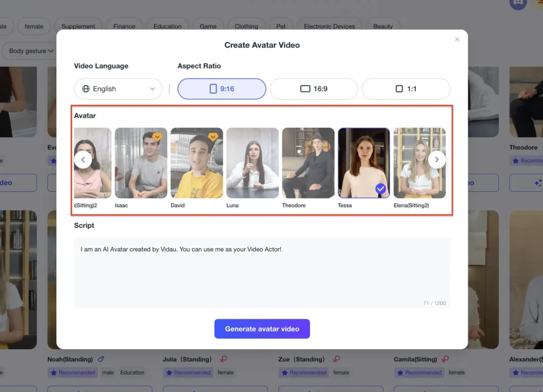Filter by the Supplement tag
Image resolution: width=543 pixels, height=392 pixels.
coord(78,26)
